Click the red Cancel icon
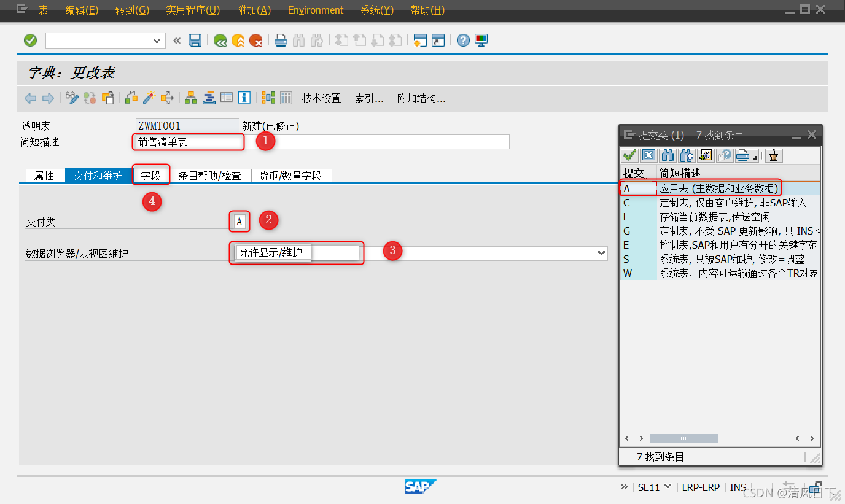 [256, 41]
